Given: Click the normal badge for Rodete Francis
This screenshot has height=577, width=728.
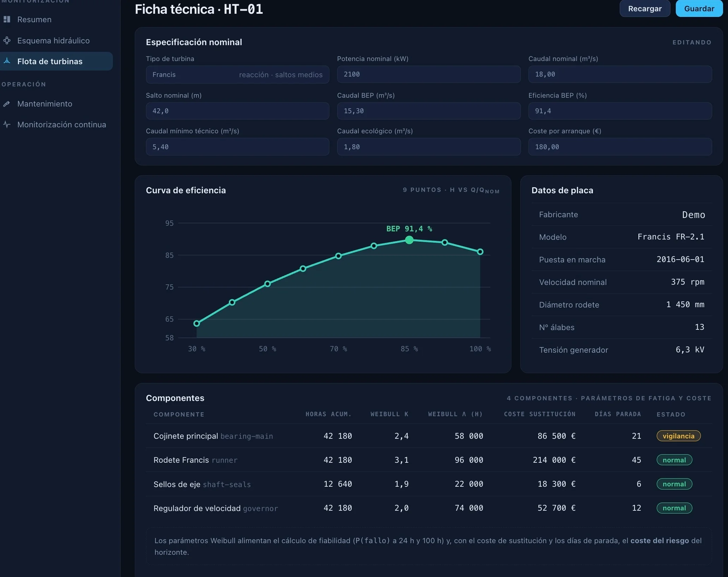Looking at the screenshot, I should click(x=674, y=460).
